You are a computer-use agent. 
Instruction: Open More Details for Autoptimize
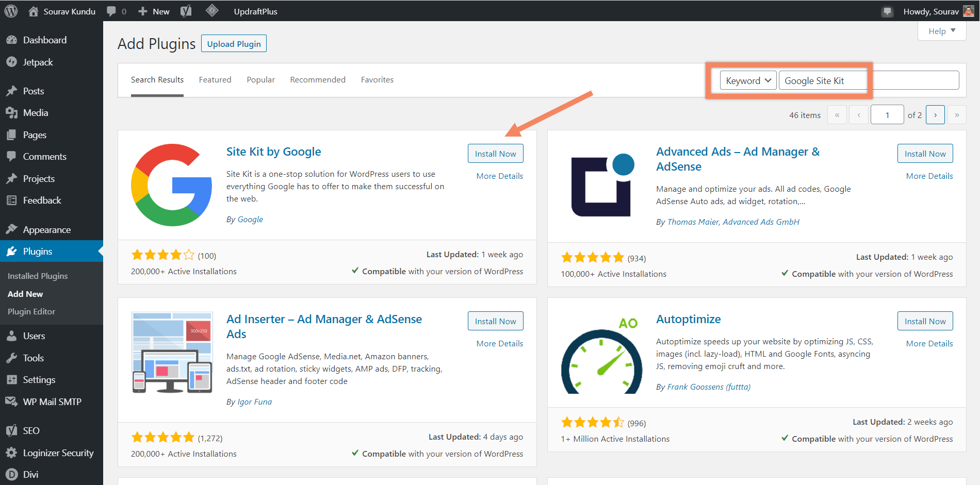coord(929,343)
